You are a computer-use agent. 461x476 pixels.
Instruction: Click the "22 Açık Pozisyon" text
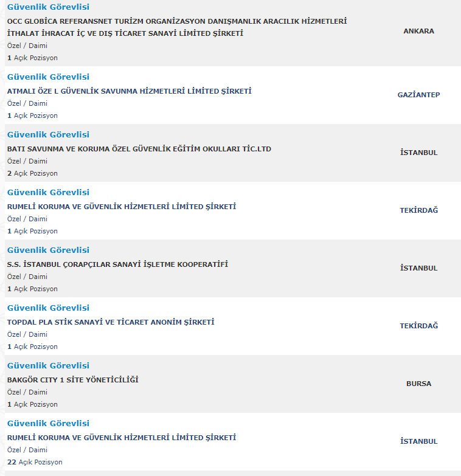click(x=35, y=462)
